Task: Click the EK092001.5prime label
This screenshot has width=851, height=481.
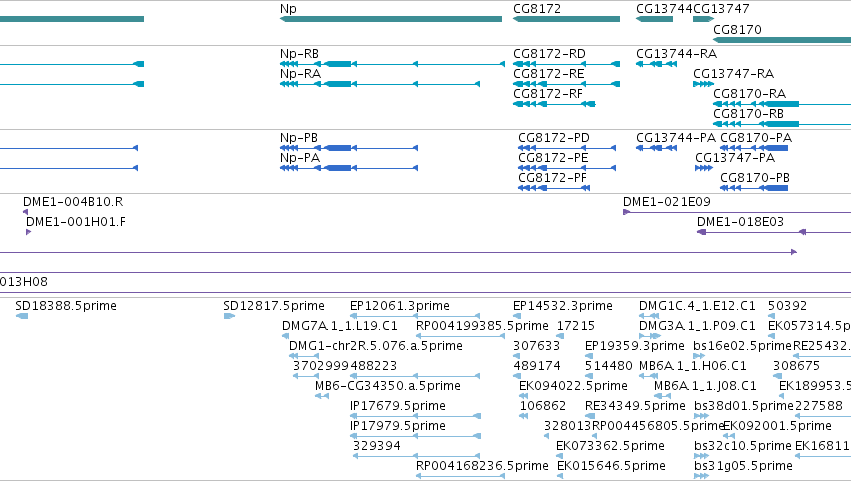Action: 777,427
